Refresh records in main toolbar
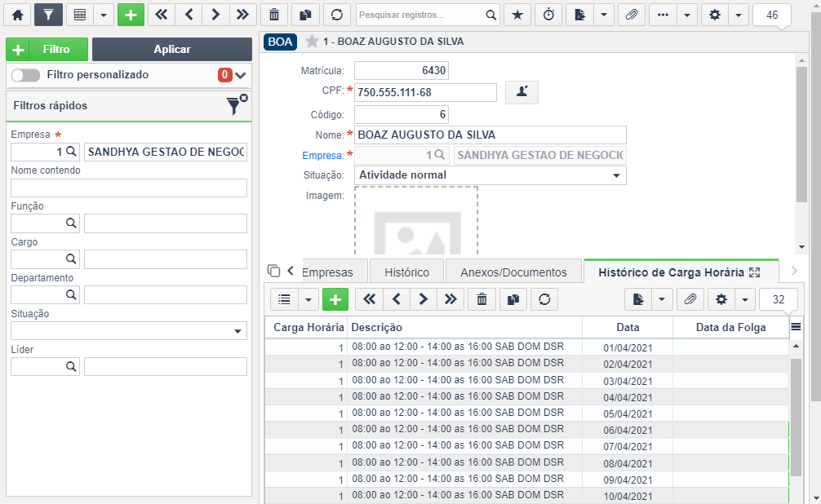This screenshot has height=504, width=821. (x=337, y=15)
